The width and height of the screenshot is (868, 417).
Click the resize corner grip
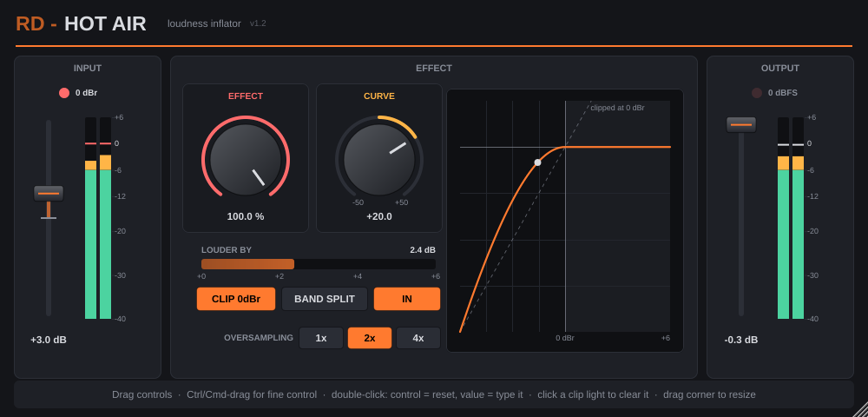point(861,410)
